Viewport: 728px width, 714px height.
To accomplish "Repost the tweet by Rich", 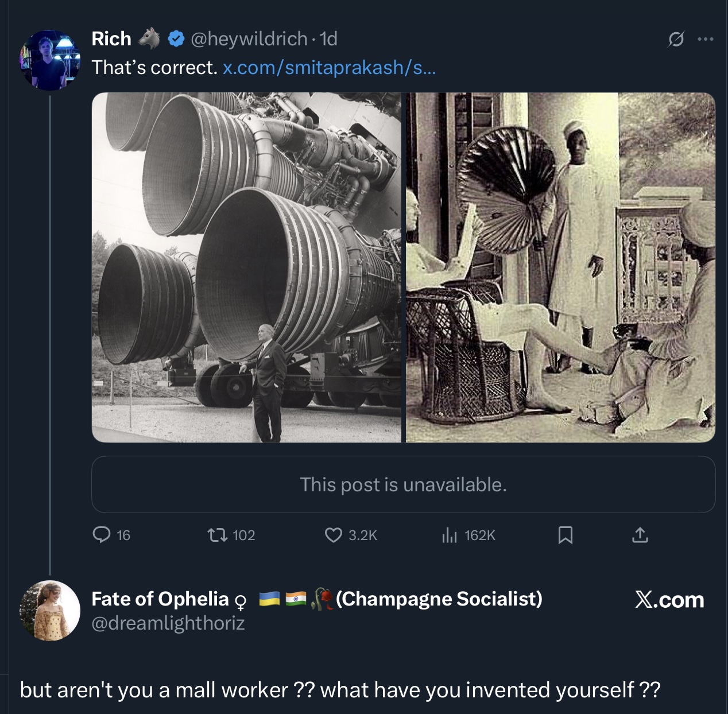I will 216,535.
